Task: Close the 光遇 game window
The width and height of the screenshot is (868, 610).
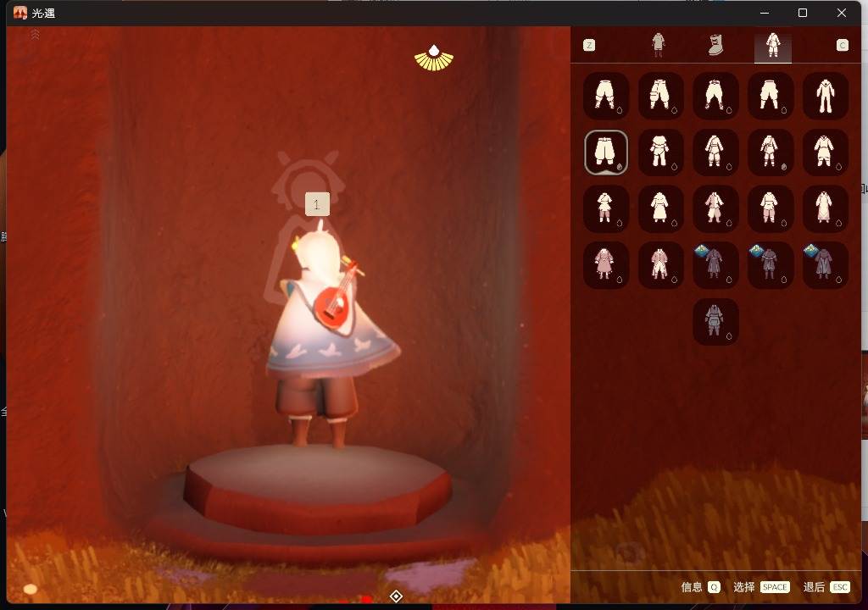Action: [x=842, y=13]
